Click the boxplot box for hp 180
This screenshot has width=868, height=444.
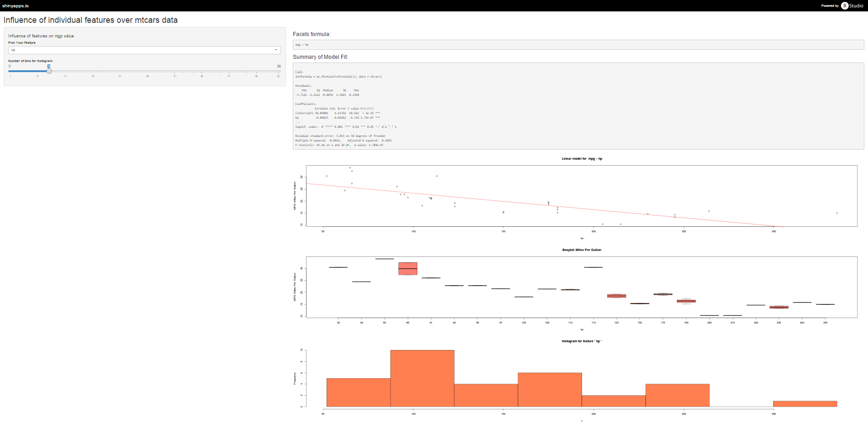pos(686,301)
